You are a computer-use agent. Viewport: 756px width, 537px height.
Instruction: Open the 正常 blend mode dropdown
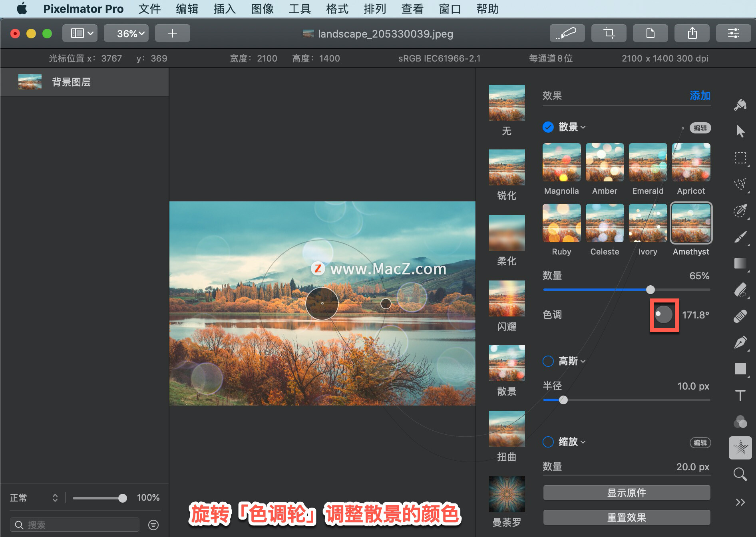[34, 498]
